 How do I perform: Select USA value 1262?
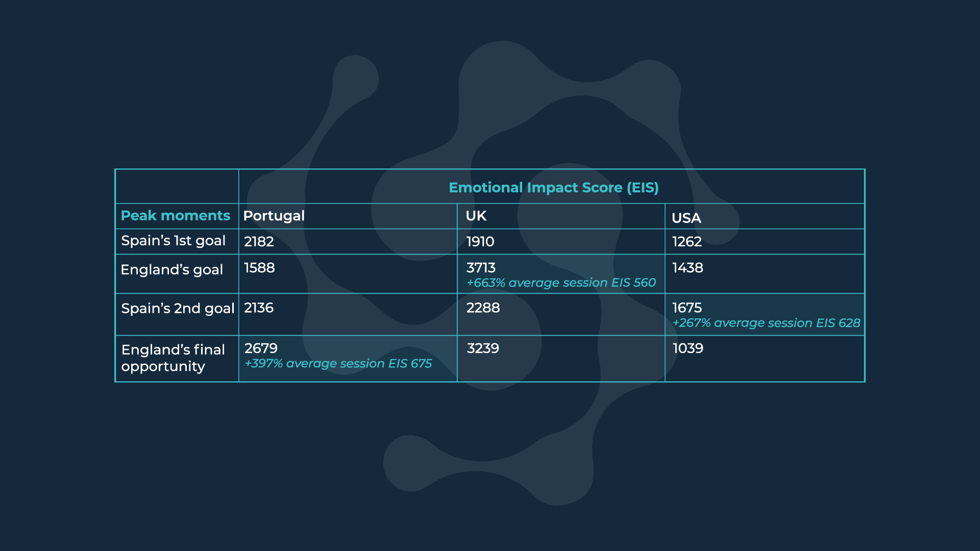click(687, 242)
